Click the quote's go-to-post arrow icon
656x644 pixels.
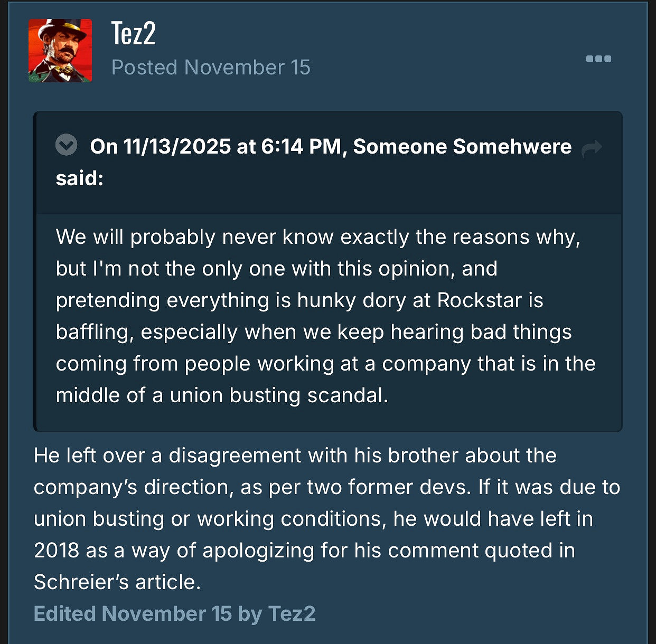[x=591, y=148]
